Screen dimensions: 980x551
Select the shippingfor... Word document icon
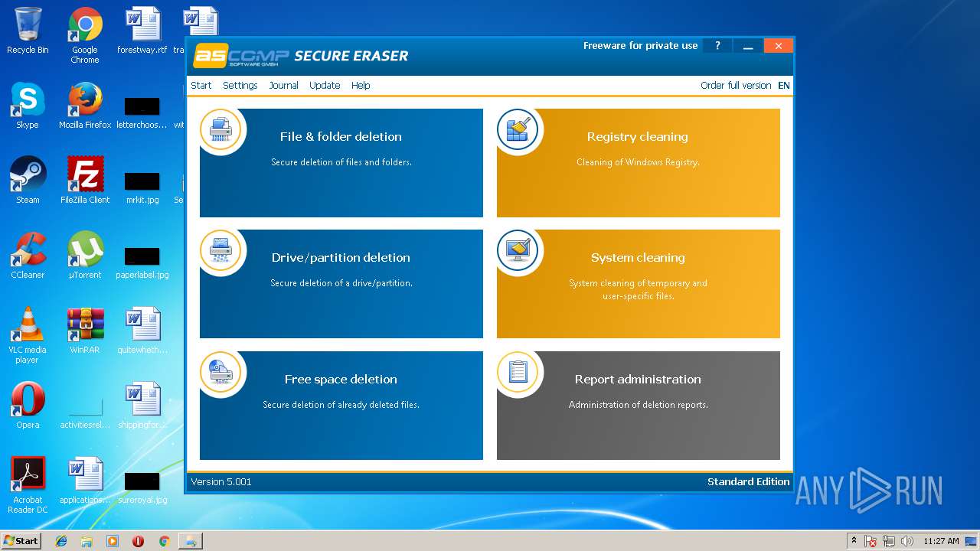(x=142, y=406)
